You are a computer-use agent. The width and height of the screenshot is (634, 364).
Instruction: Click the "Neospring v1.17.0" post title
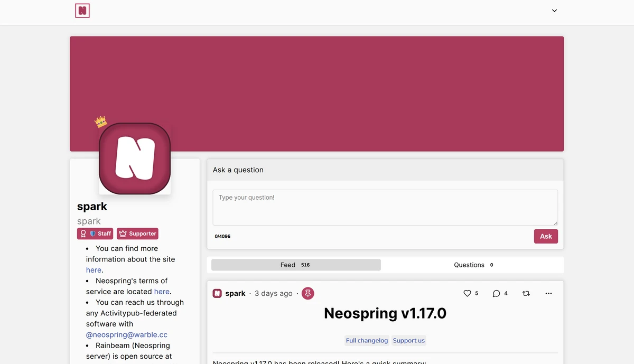click(385, 313)
